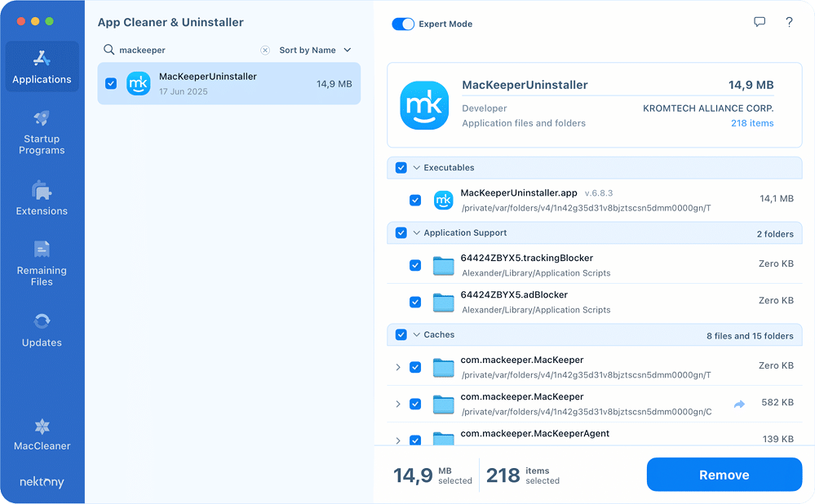Collapse the Executables section

[x=416, y=168]
